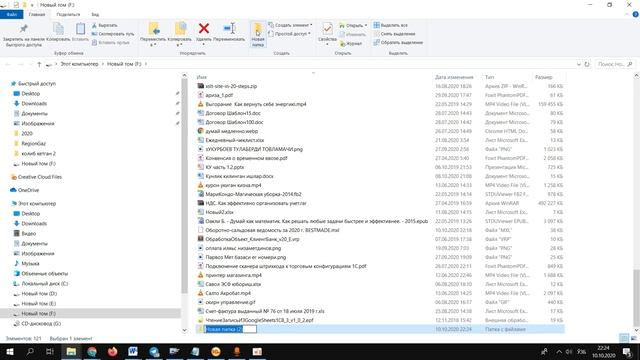The height and width of the screenshot is (360, 640).
Task: Select file ариза_1.pdf
Action: (219, 95)
